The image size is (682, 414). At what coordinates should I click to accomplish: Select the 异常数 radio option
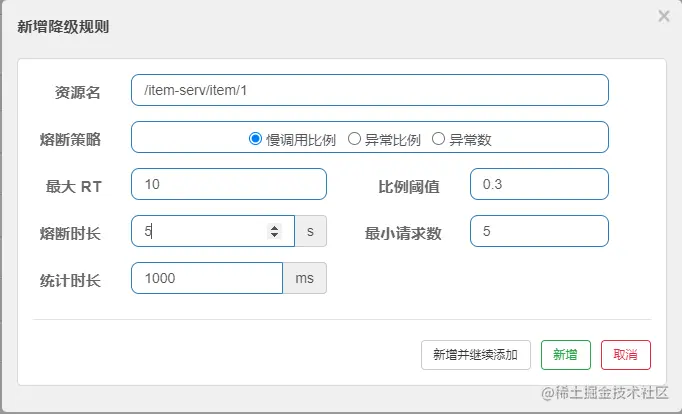click(438, 139)
